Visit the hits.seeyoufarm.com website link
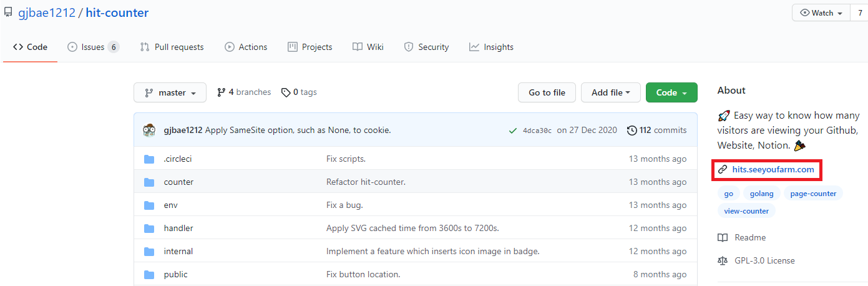The height and width of the screenshot is (286, 868). tap(773, 169)
